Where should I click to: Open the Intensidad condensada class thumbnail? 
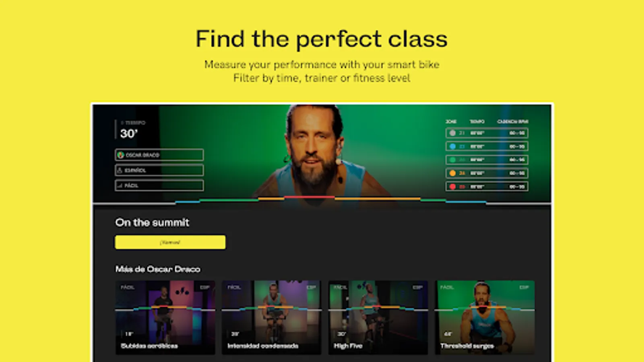271,317
